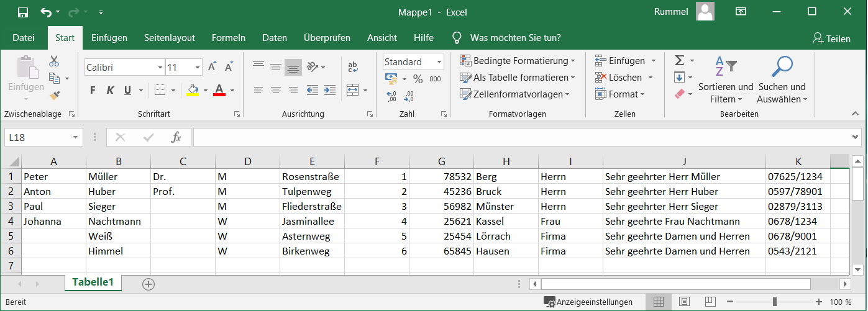Cancel entry with X in formula bar

(x=121, y=137)
